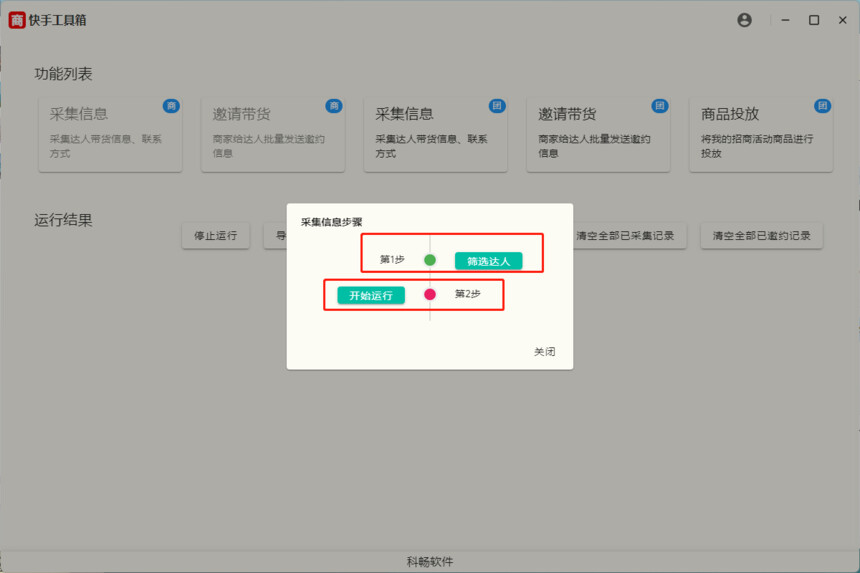Click the green step 1 timeline dot
The width and height of the screenshot is (860, 573).
[x=430, y=260]
